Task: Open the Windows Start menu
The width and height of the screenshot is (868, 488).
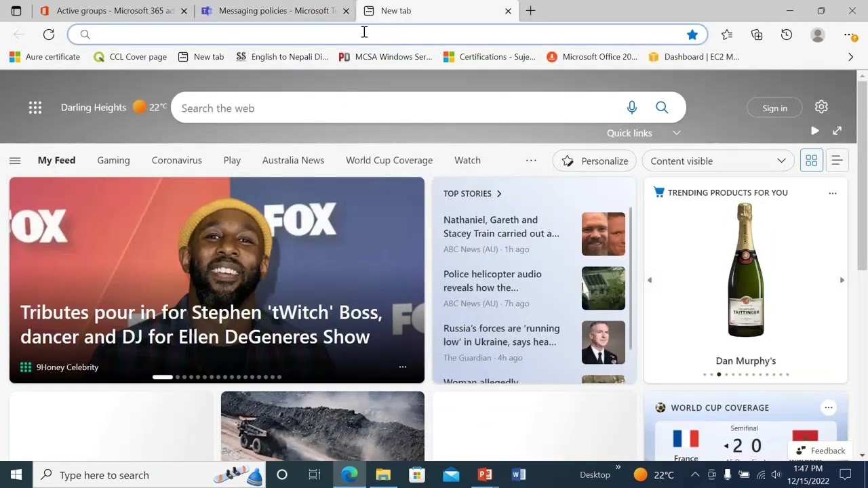Action: tap(16, 475)
